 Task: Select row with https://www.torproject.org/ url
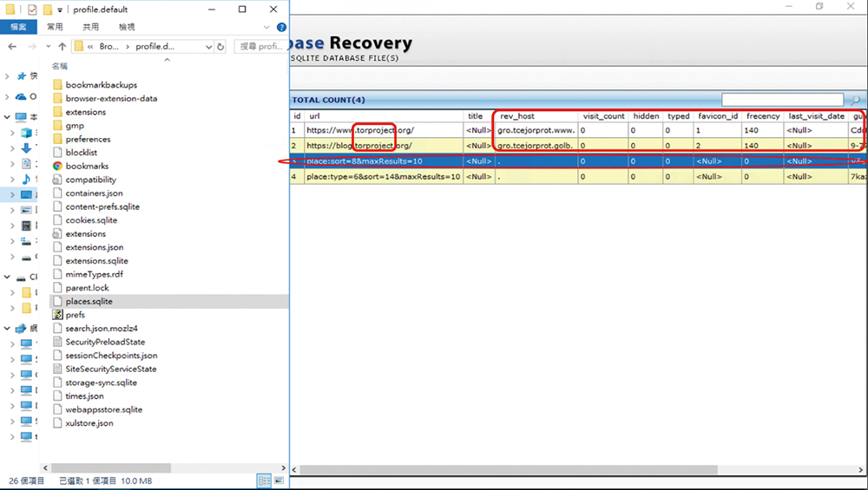tap(578, 130)
